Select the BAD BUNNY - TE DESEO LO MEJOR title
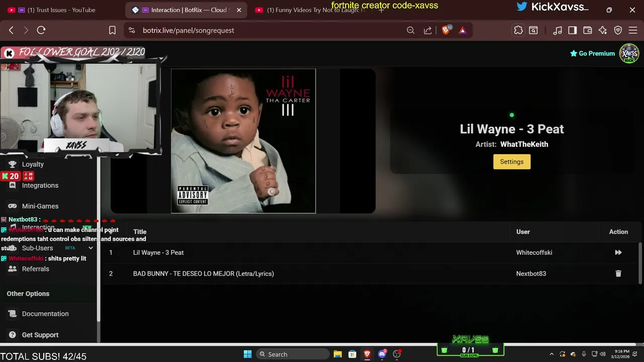This screenshot has height=362, width=644. (x=203, y=274)
